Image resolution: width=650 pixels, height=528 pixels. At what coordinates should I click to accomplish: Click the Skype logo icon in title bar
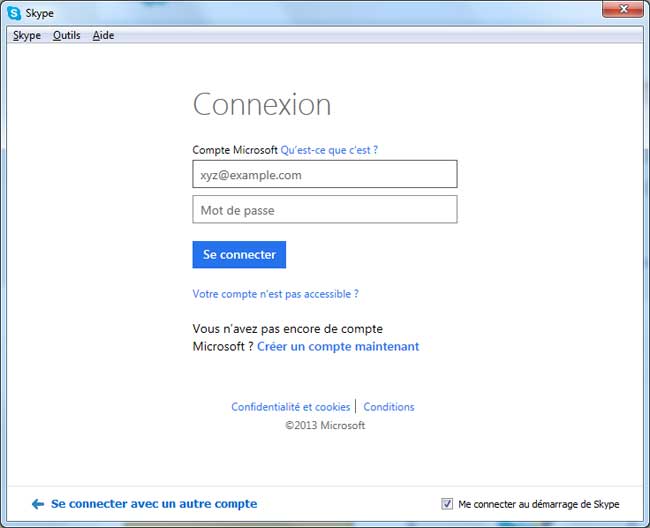click(14, 13)
